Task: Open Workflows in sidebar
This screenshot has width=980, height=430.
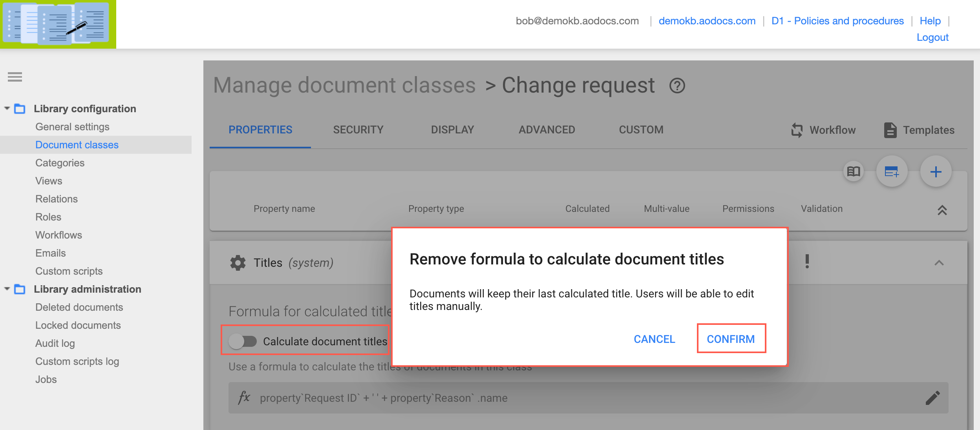Action: (59, 235)
